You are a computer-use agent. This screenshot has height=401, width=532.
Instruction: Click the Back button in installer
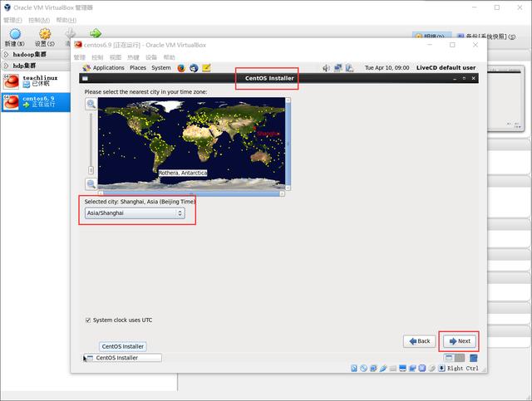point(419,341)
